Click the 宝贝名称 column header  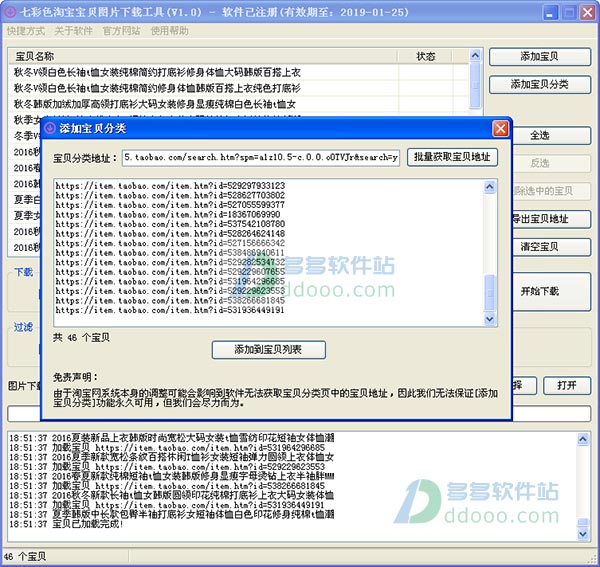(203, 57)
